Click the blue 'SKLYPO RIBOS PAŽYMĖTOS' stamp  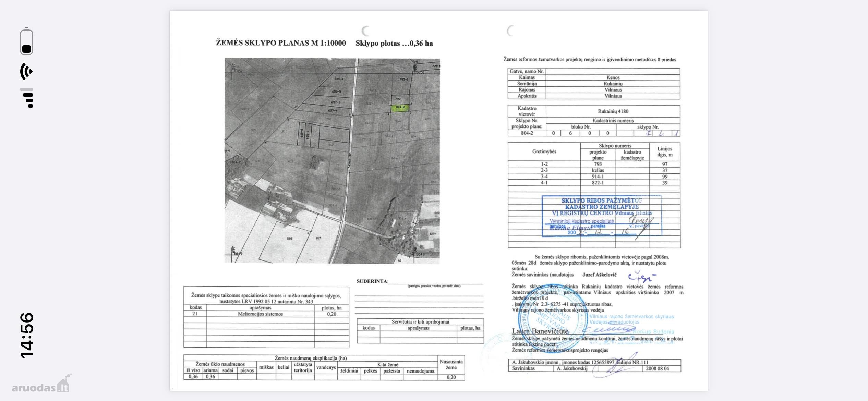[602, 216]
